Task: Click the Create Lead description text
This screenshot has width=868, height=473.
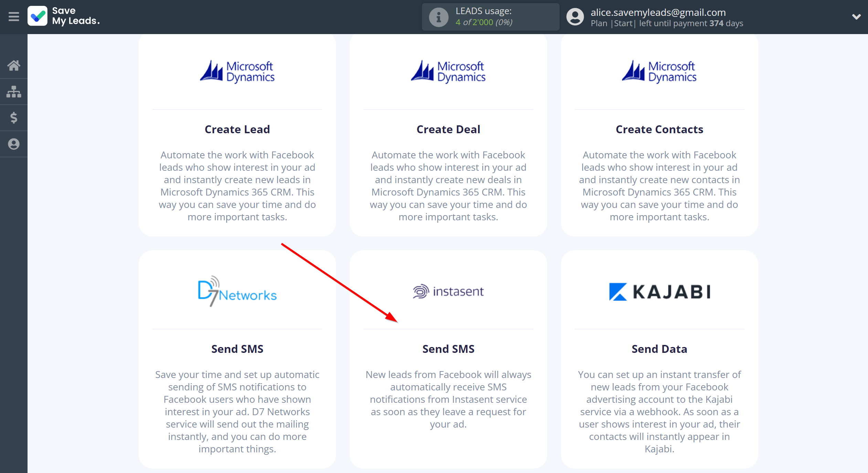Action: point(237,186)
